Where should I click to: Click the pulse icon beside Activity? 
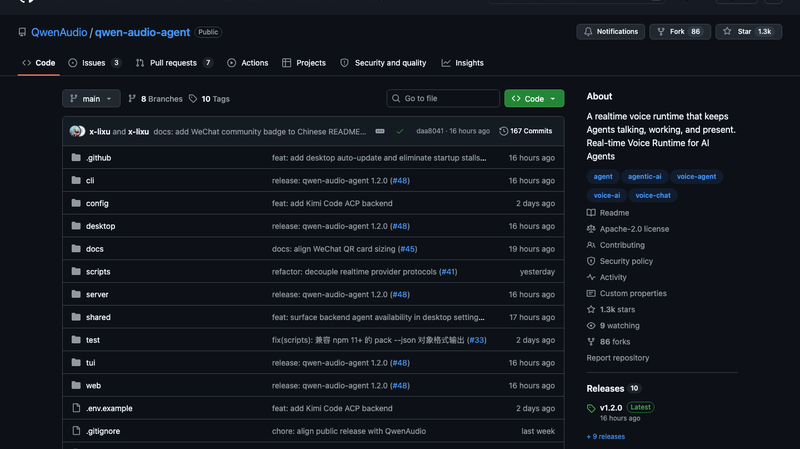point(591,277)
